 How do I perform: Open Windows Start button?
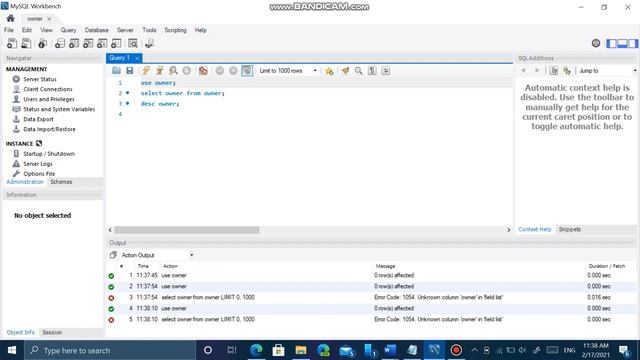pos(12,350)
